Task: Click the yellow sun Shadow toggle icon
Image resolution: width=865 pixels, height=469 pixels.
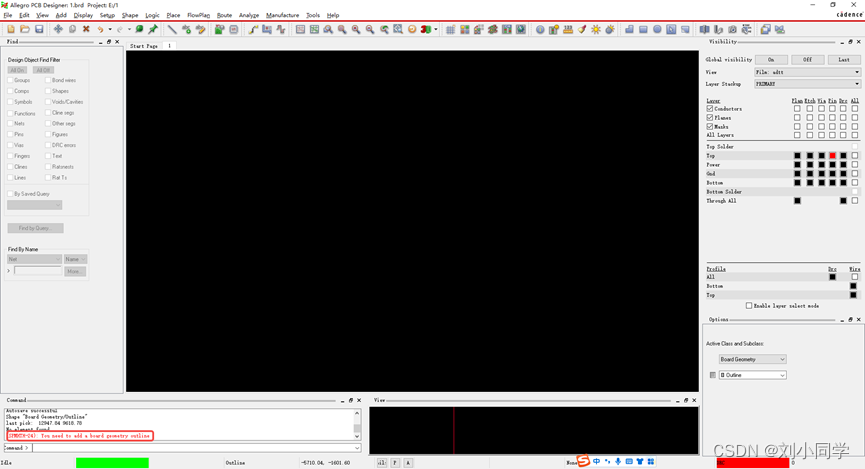Action: pyautogui.click(x=596, y=30)
